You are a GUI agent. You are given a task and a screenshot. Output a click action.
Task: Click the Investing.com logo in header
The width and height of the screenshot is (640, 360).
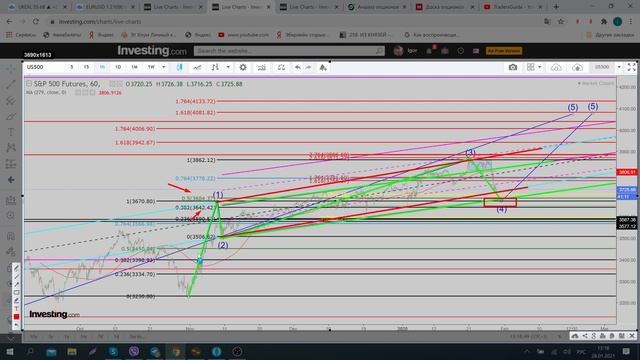pos(152,51)
